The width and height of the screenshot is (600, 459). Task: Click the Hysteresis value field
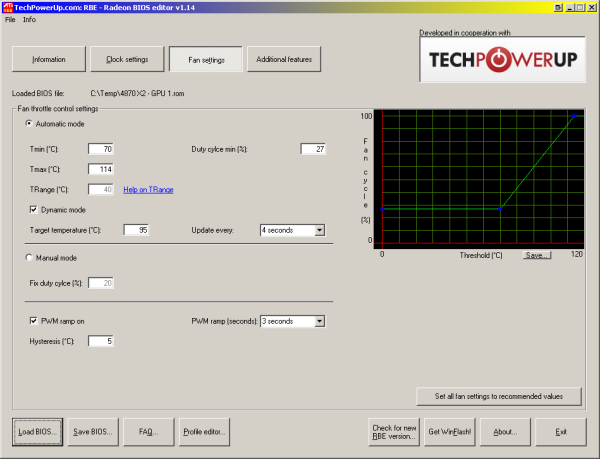[x=101, y=341]
